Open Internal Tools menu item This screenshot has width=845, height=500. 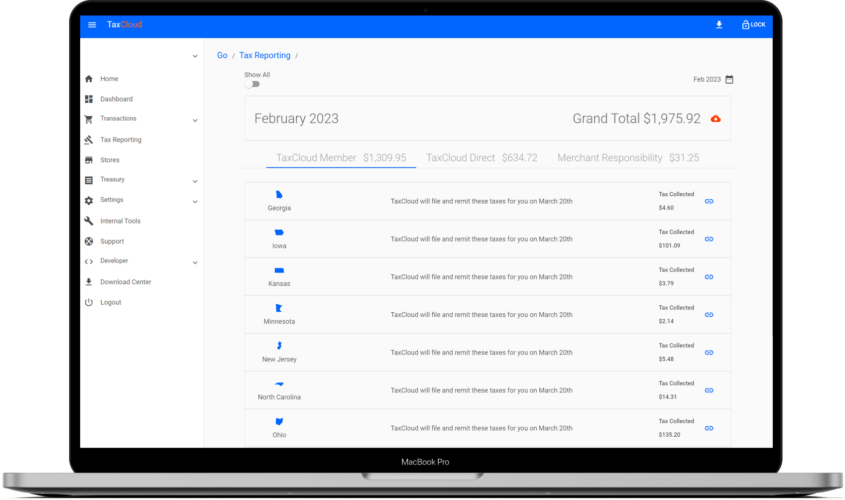pyautogui.click(x=120, y=221)
